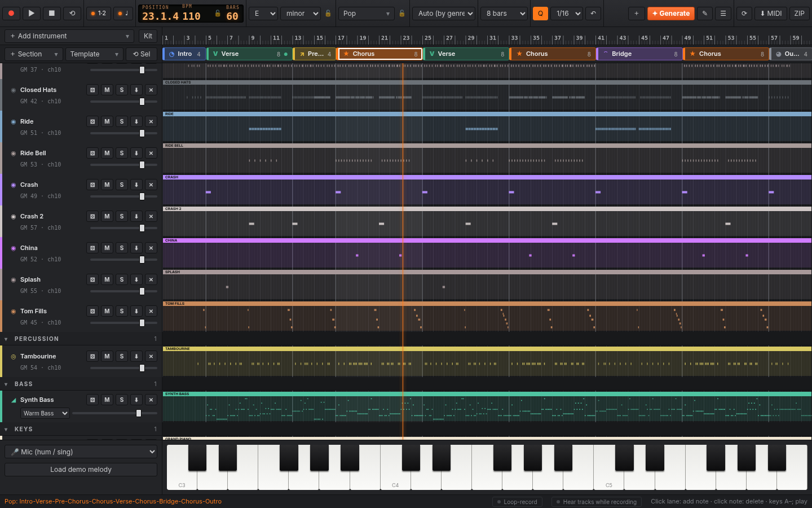Screen dimensions: 812x508
Task: Select the Intro section tab
Action: point(184,54)
